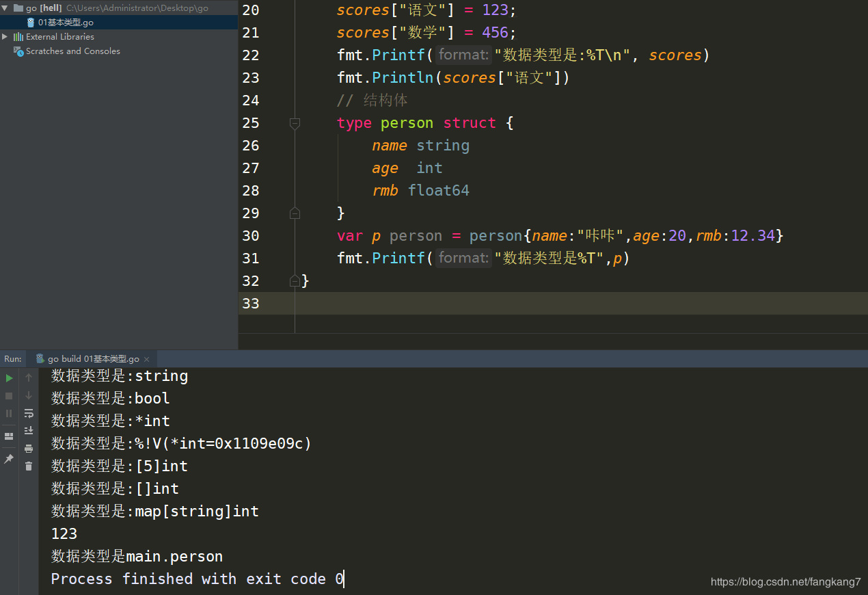Click the 'format:' hint on line 31
The width and height of the screenshot is (868, 595).
463,258
